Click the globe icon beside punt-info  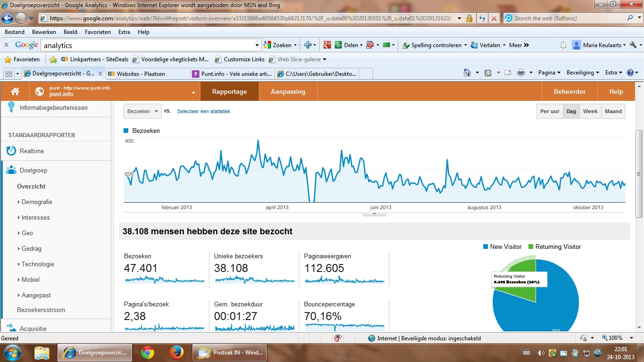pos(40,91)
